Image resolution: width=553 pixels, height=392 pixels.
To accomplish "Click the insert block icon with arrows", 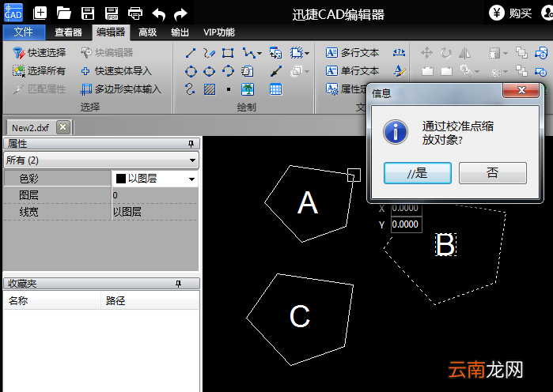I will click(x=275, y=53).
